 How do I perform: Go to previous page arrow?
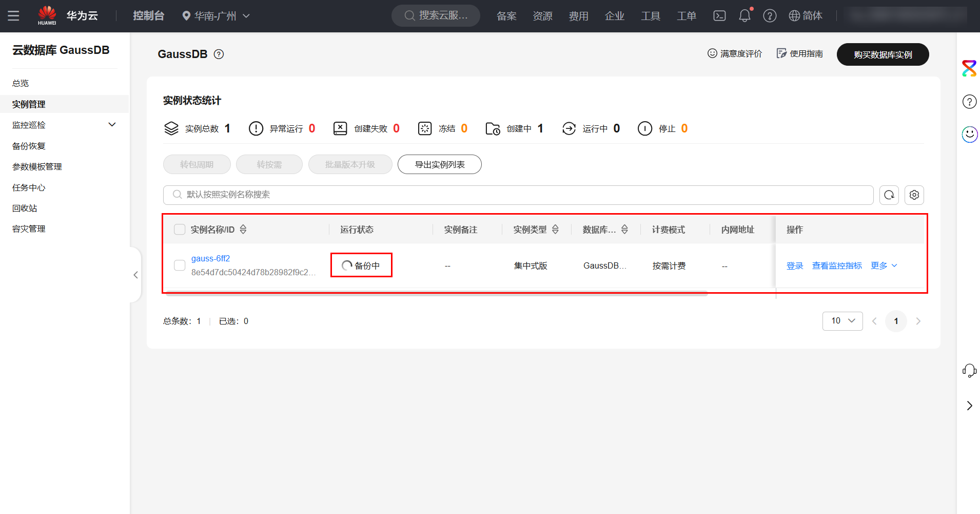[x=874, y=321]
